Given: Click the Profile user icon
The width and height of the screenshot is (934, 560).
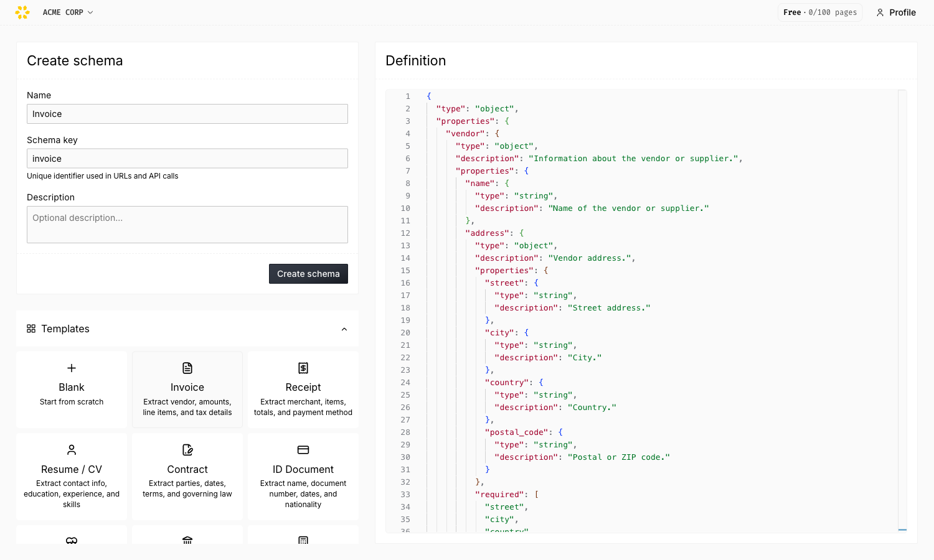Looking at the screenshot, I should click(x=880, y=12).
